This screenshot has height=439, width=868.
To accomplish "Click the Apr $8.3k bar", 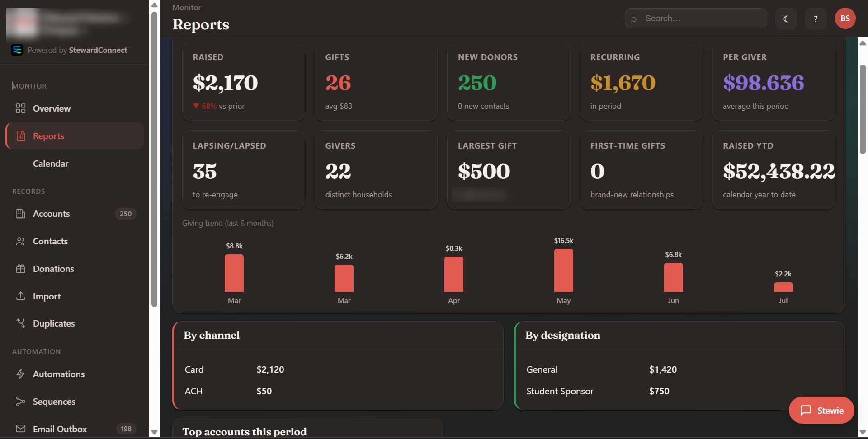I will 454,274.
